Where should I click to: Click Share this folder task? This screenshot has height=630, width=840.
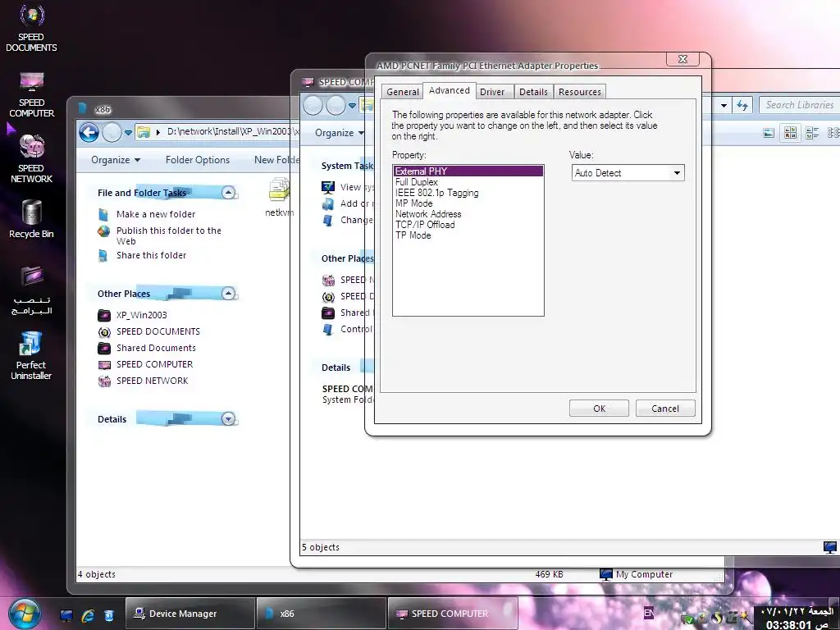tap(151, 256)
